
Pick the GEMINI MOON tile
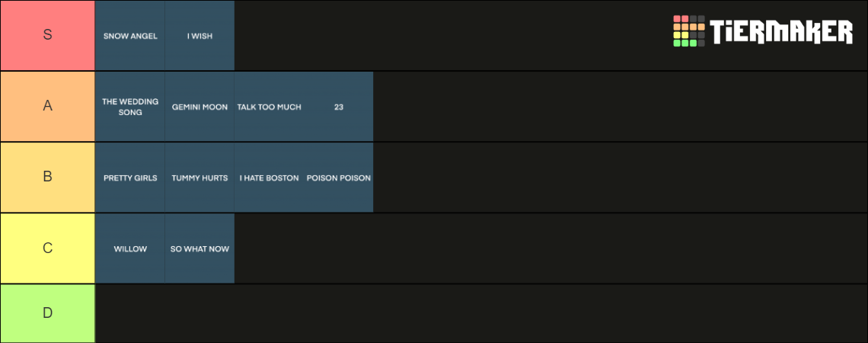tap(199, 107)
